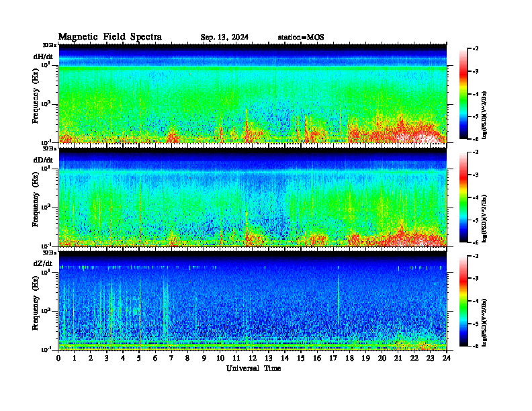This screenshot has width=532, height=411.
Task: Click the date 'Sep. 13, 2024'
Action: 224,38
